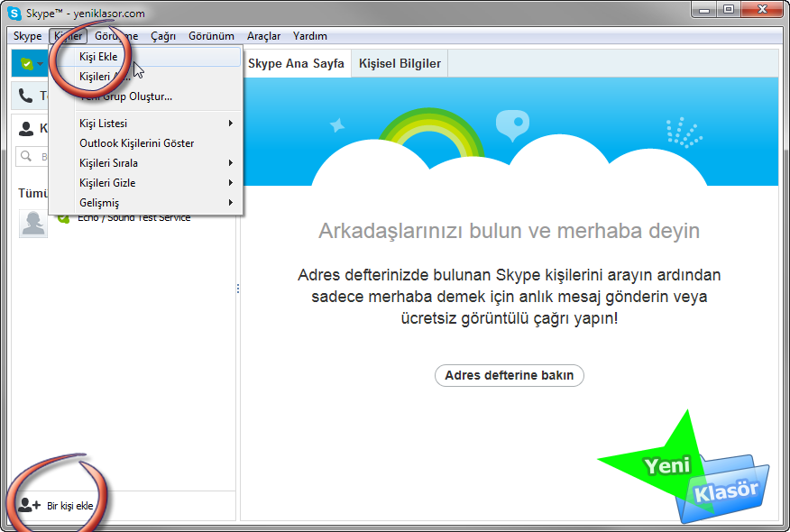Screen dimensions: 790x532
Task: Open the Araçlar menu
Action: pos(263,36)
